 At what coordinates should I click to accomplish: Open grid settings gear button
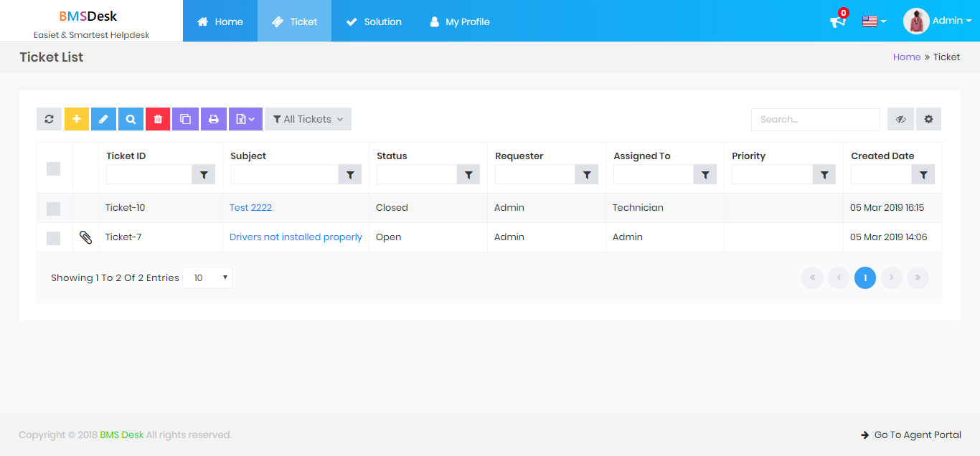(x=928, y=119)
